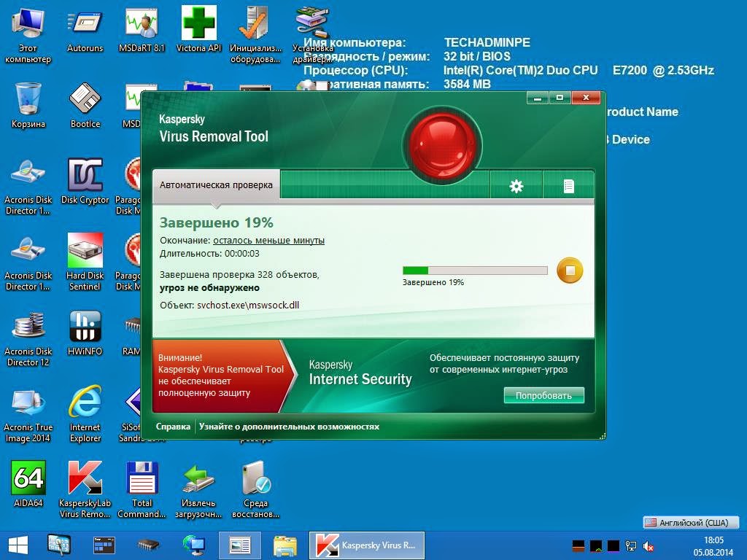Click the green scan progress bar
Viewport: 747px width, 560px height.
[x=475, y=271]
